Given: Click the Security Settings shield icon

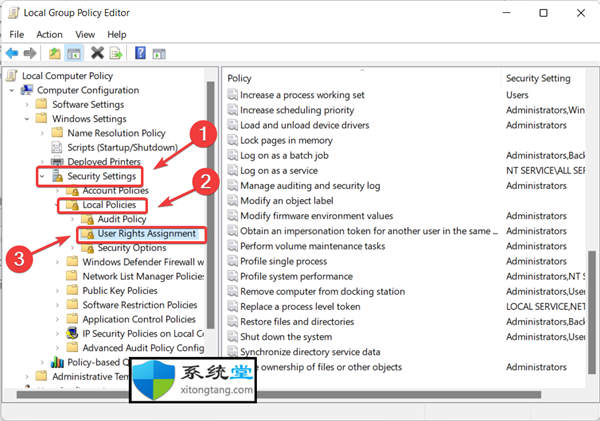Looking at the screenshot, I should coord(58,176).
